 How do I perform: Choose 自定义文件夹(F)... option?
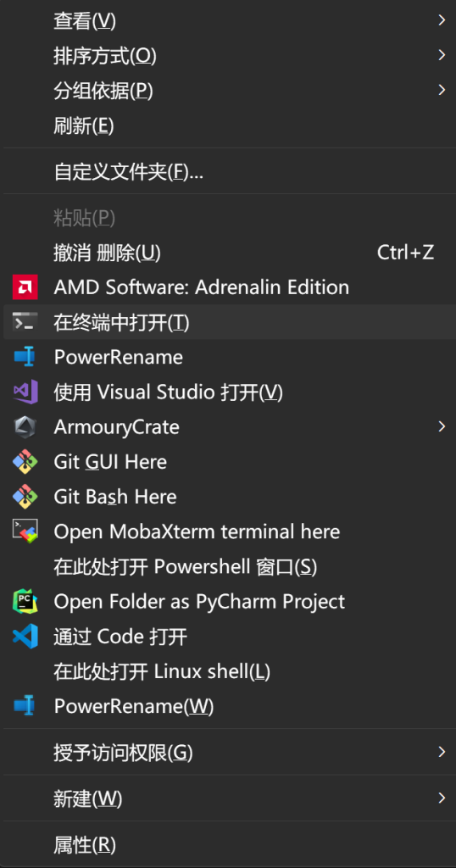228,171
